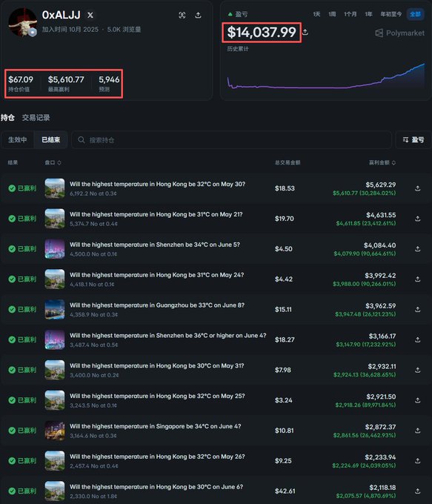This screenshot has height=504, width=432.
Task: Click the 已赢利 badge on the Singapore row
Action: [22, 431]
